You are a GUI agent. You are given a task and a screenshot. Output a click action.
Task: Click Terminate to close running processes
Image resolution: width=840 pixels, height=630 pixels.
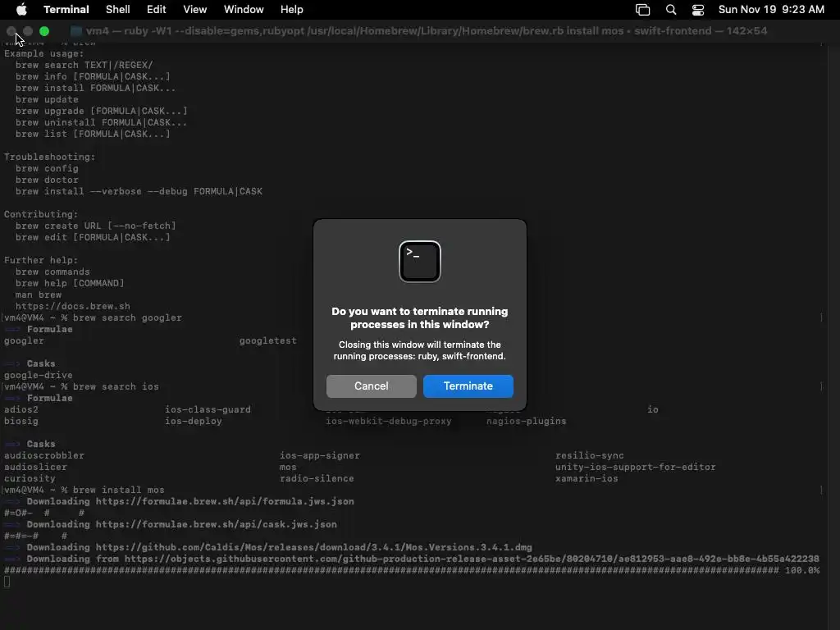pos(468,386)
